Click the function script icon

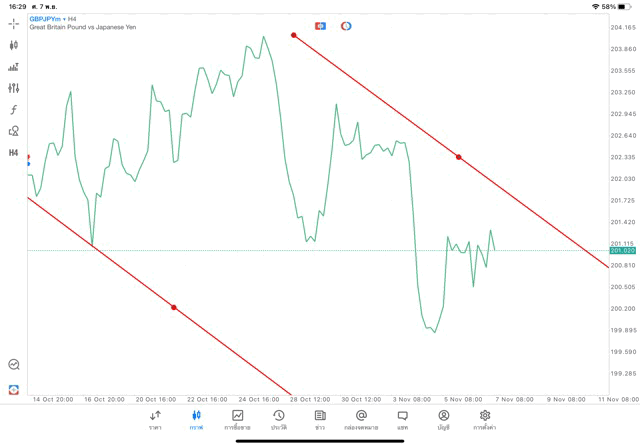pyautogui.click(x=14, y=110)
